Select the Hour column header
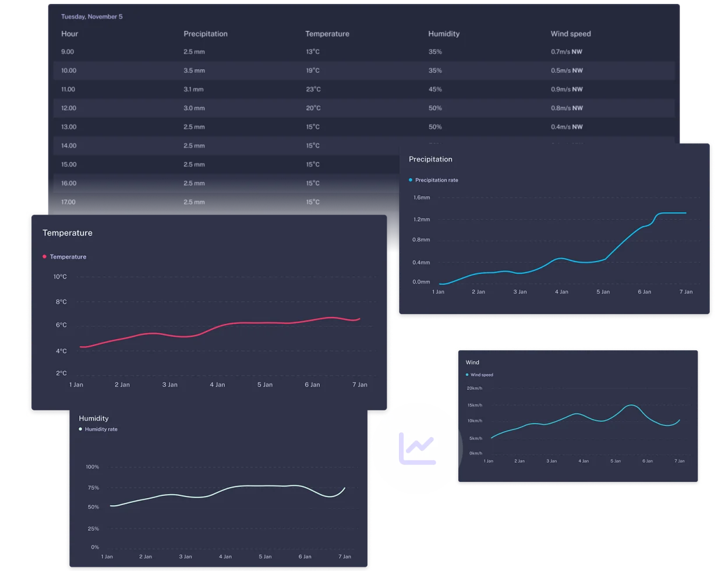 pos(69,34)
